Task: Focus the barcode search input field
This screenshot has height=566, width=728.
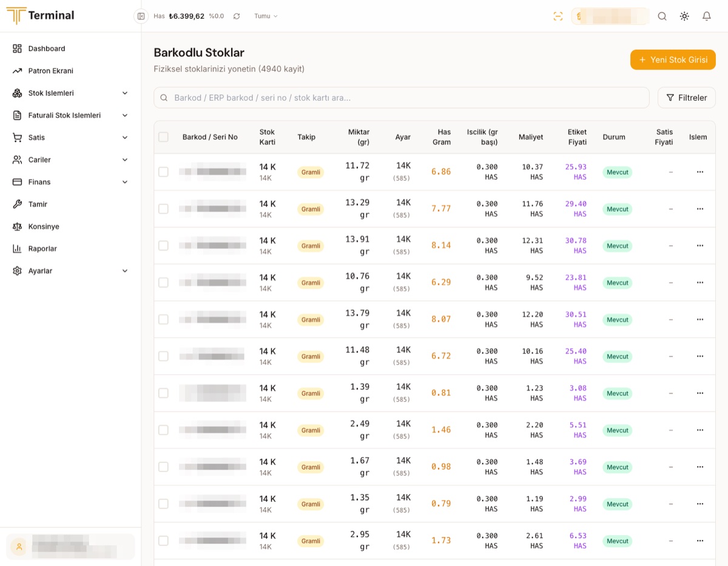Action: click(401, 98)
